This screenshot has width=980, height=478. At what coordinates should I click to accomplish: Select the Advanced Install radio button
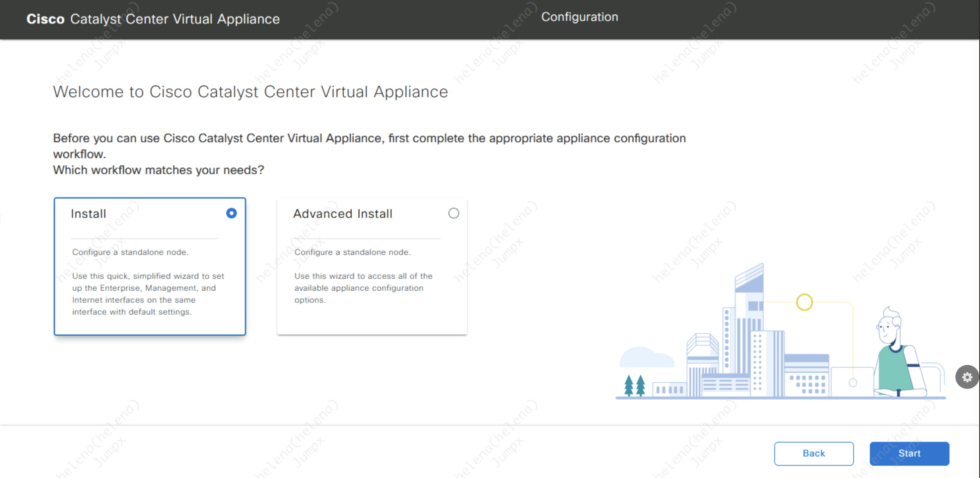pos(454,213)
